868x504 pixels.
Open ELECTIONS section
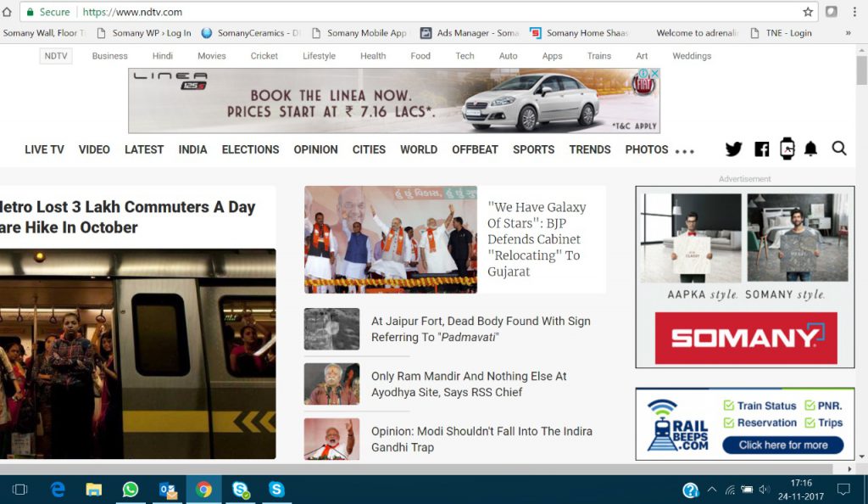coord(250,149)
